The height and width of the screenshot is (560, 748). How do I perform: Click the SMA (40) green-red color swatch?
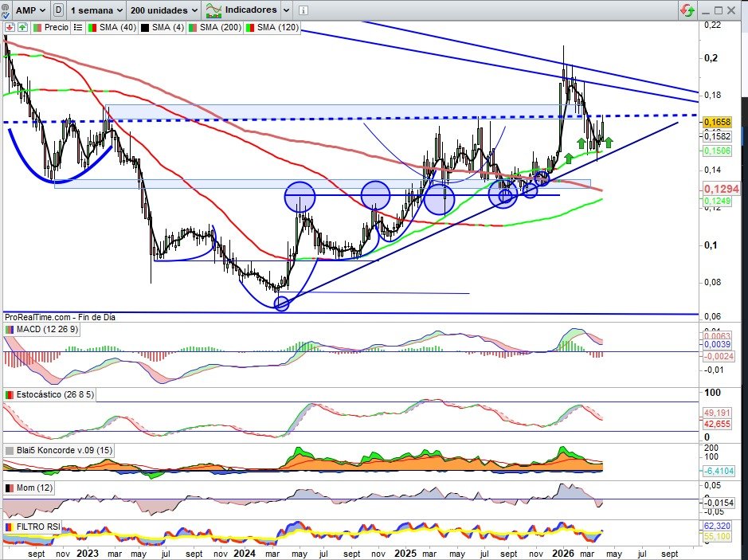[x=92, y=28]
